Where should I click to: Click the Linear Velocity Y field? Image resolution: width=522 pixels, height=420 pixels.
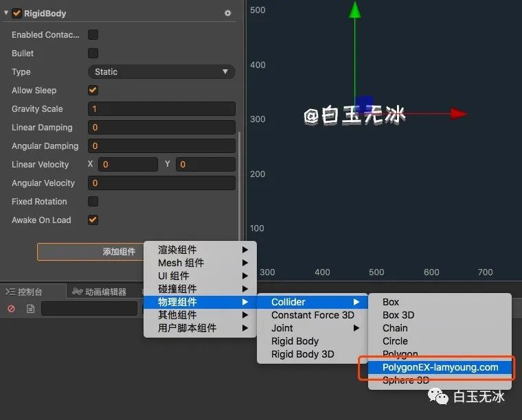(x=206, y=164)
